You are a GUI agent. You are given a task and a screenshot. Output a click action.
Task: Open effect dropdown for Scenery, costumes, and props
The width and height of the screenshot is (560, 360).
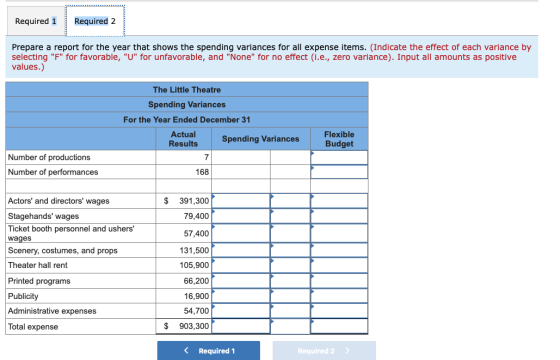[290, 250]
